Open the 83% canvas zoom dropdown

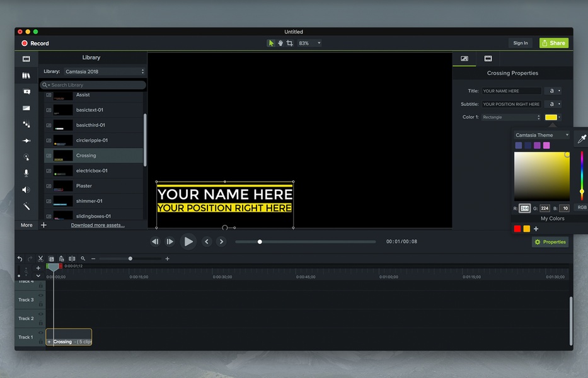[x=309, y=43]
